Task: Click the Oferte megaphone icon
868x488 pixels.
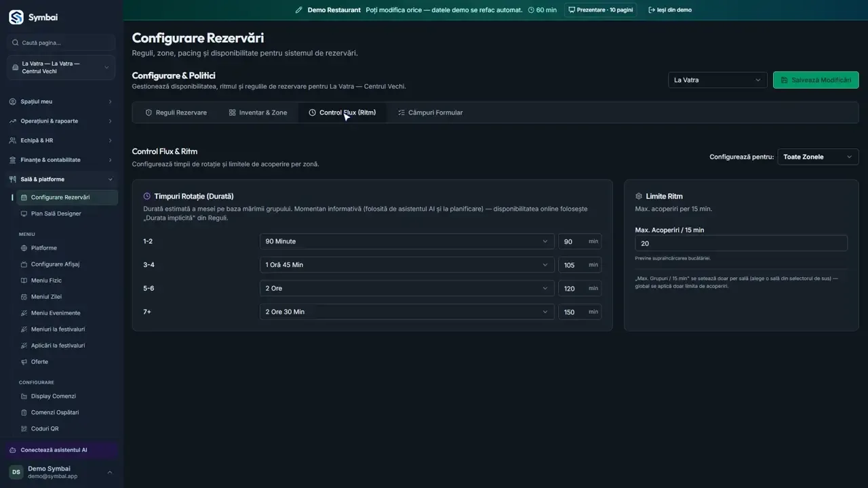Action: click(x=24, y=362)
